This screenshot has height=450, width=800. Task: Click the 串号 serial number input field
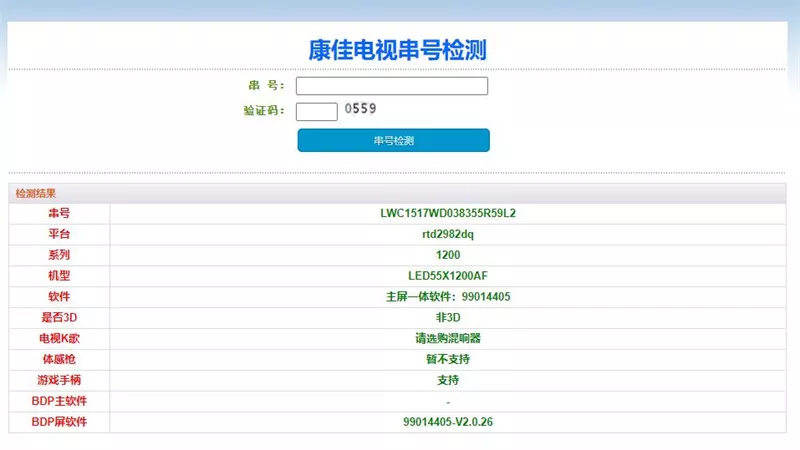point(391,86)
